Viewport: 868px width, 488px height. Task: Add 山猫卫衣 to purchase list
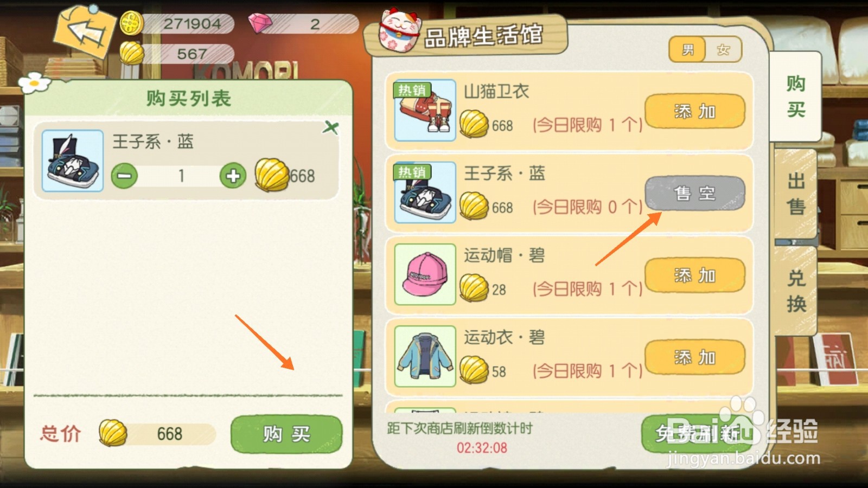click(x=695, y=111)
